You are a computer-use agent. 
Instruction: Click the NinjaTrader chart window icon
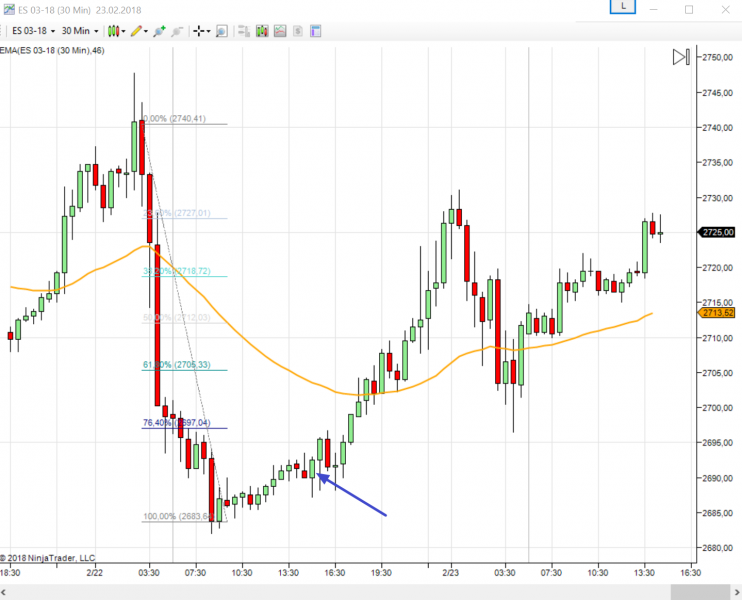[9, 9]
